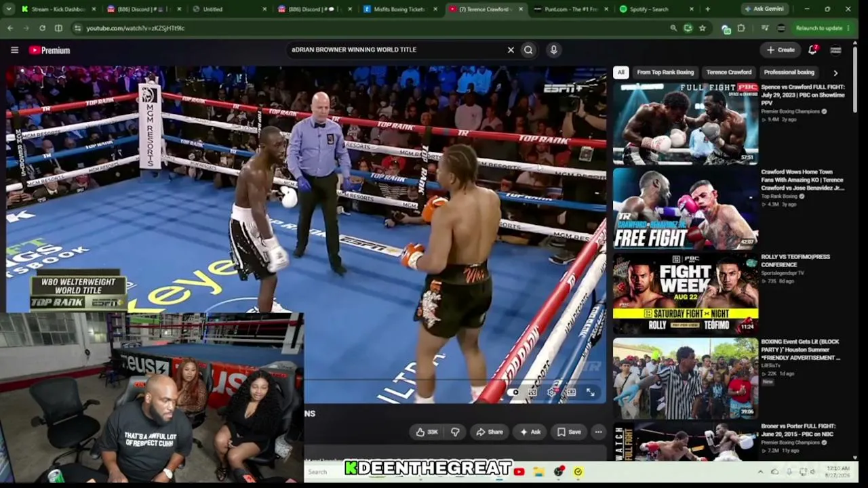Open a new browser tab

[x=707, y=9]
